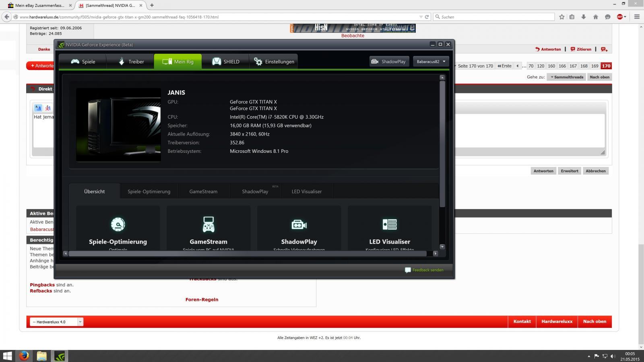This screenshot has width=644, height=362.
Task: Open the Firefox hamburger menu
Action: click(x=637, y=17)
